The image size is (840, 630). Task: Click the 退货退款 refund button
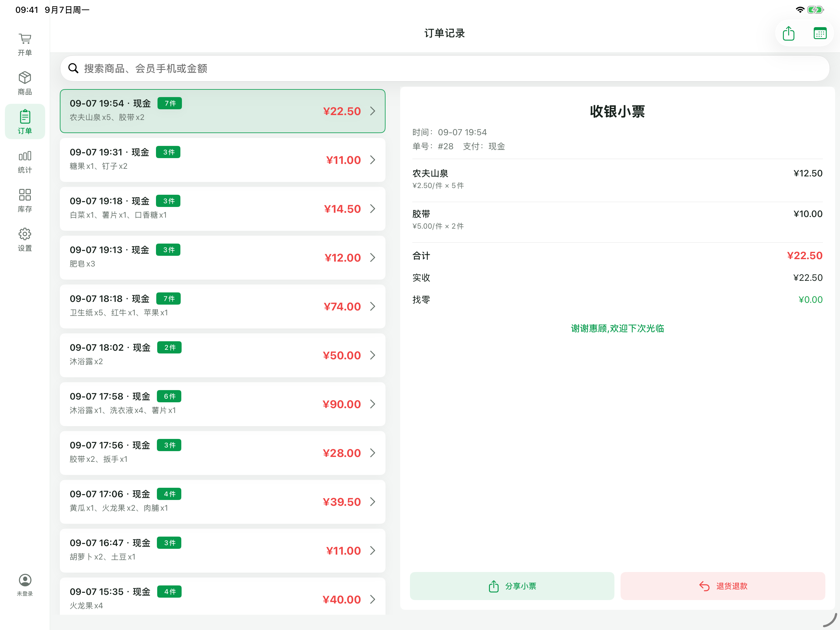click(x=723, y=586)
